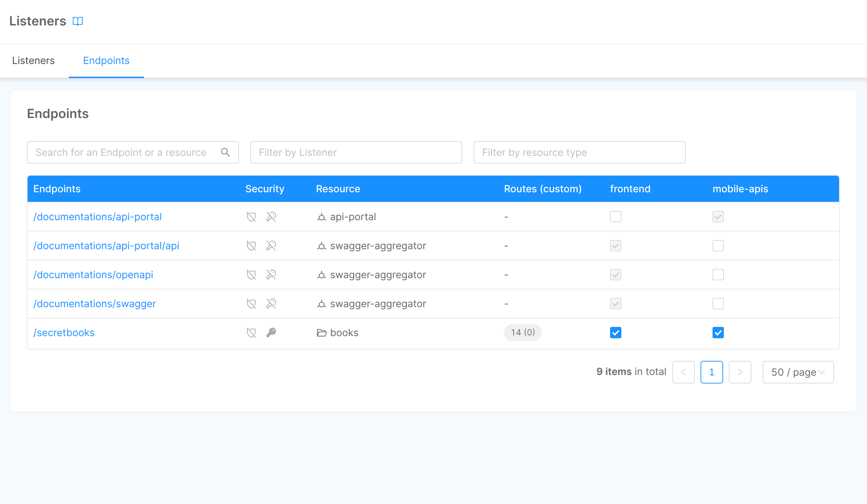Click the swagger-aggregator icon on /documentations/openapi row
The height and width of the screenshot is (504, 867).
point(321,275)
